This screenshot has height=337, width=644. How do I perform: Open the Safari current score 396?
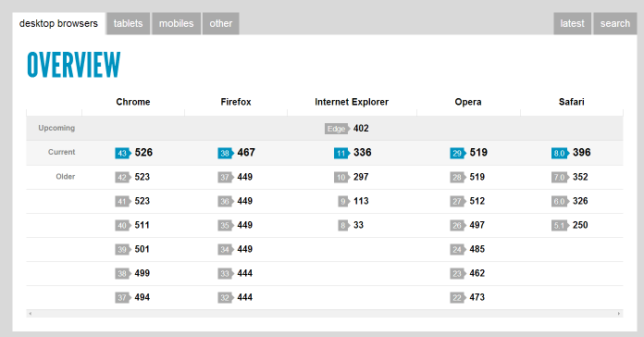[582, 153]
